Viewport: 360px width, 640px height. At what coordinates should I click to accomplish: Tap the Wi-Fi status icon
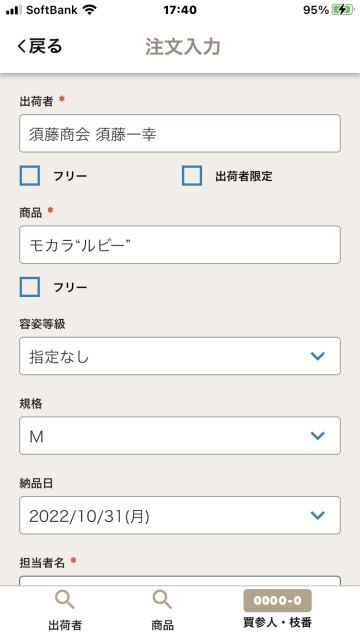[x=89, y=10]
